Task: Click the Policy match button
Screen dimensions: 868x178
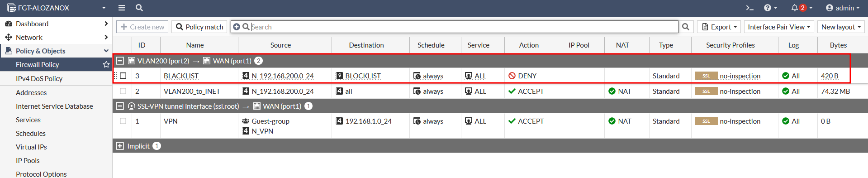Action: (x=199, y=27)
